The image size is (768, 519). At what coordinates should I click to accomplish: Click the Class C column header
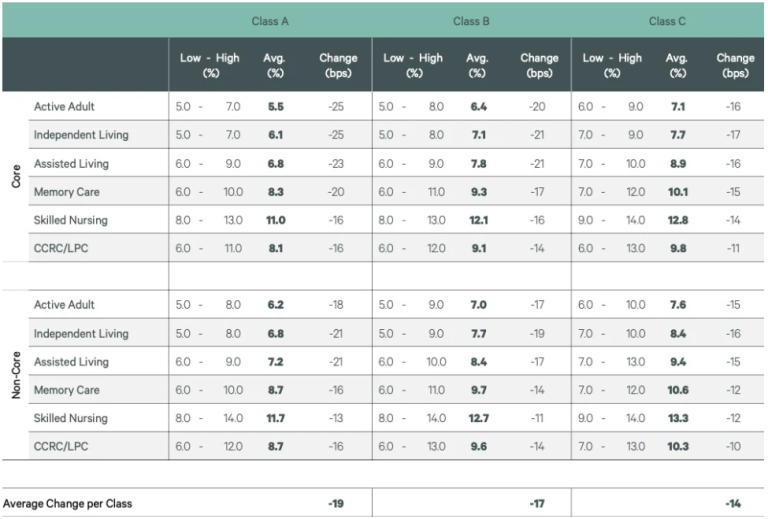click(x=666, y=21)
